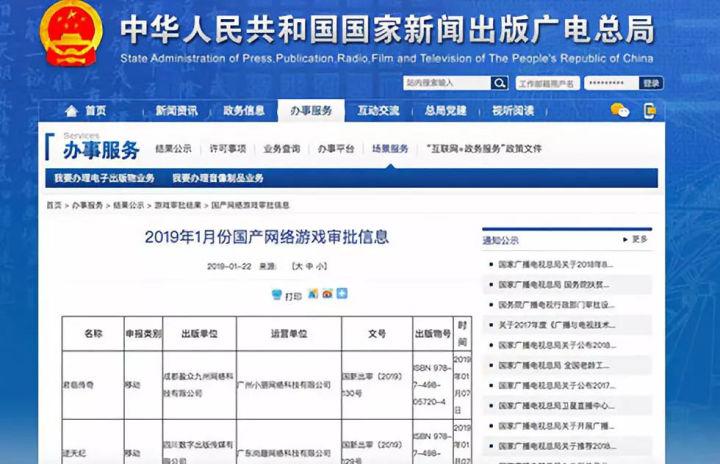The height and width of the screenshot is (464, 720).
Task: Set font size to 大
Action: [x=298, y=266]
